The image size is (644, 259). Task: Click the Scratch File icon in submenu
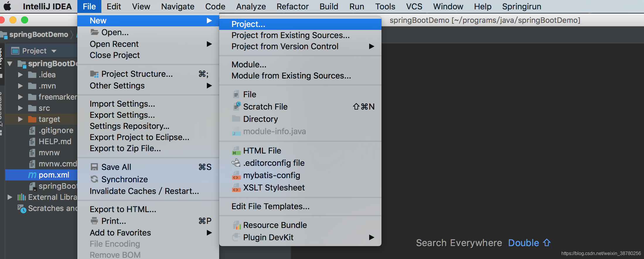pos(237,106)
